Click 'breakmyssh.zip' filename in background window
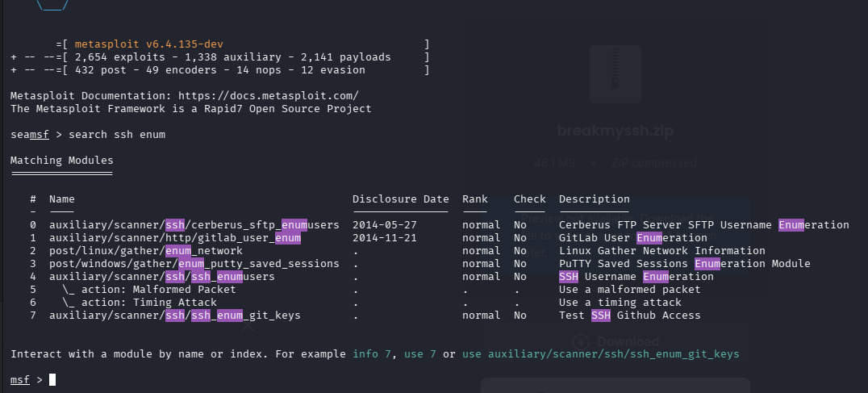868x393 pixels. point(615,132)
